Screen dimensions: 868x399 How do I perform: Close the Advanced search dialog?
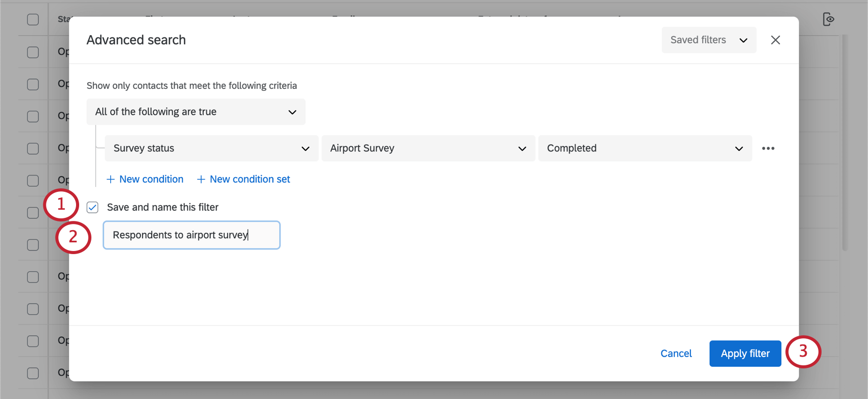pyautogui.click(x=775, y=40)
